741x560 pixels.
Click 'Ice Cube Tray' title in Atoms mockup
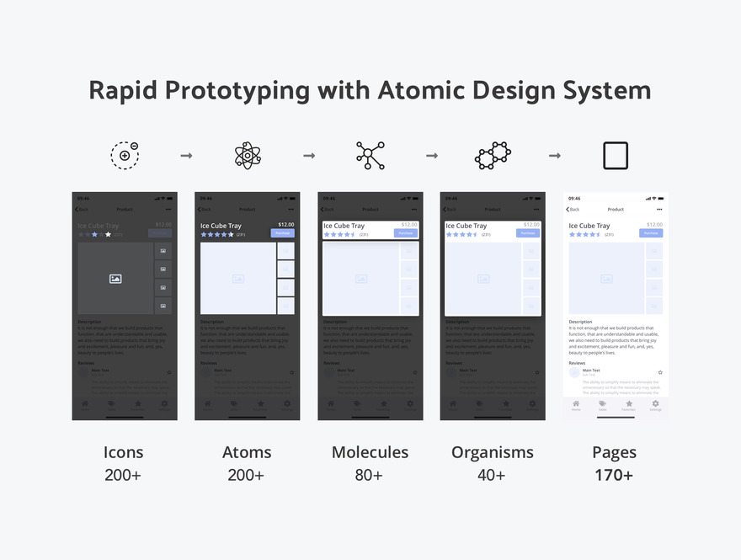[221, 226]
